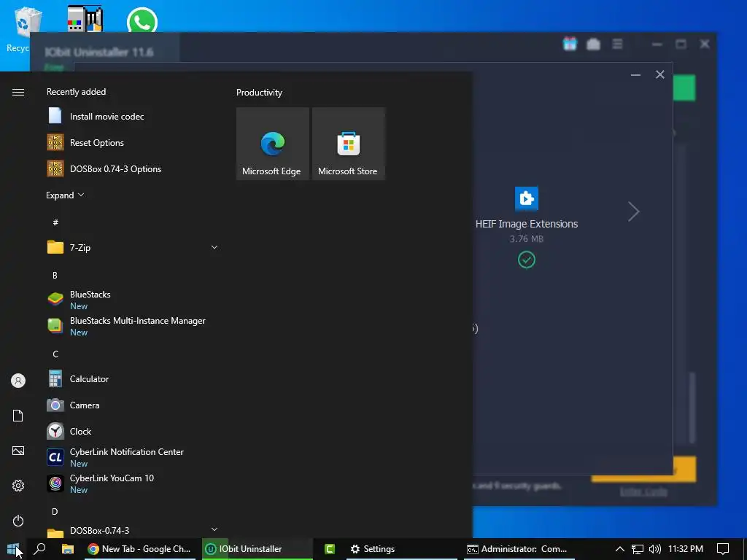This screenshot has height=560, width=747.
Task: Click the C letter header
Action: click(55, 354)
